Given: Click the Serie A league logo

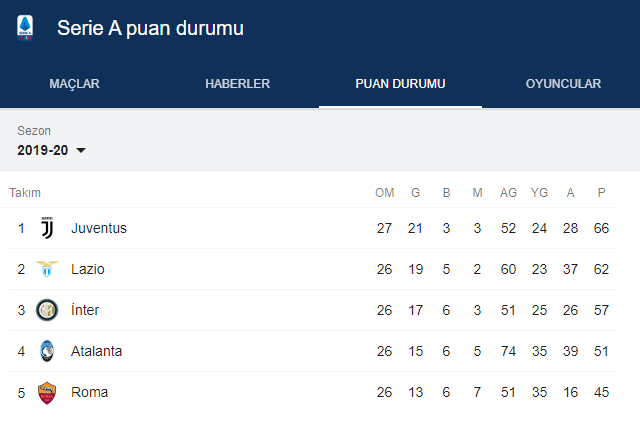Looking at the screenshot, I should (25, 28).
